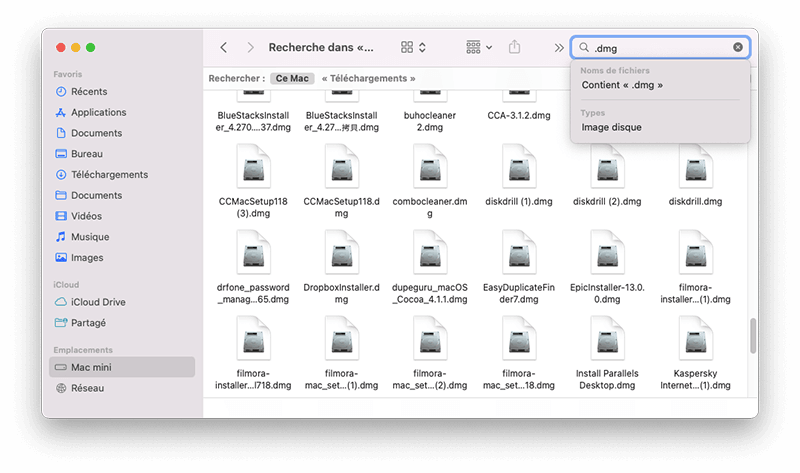Viewport: 800px width, 473px height.
Task: Open Bureau in the sidebar
Action: tap(122, 154)
